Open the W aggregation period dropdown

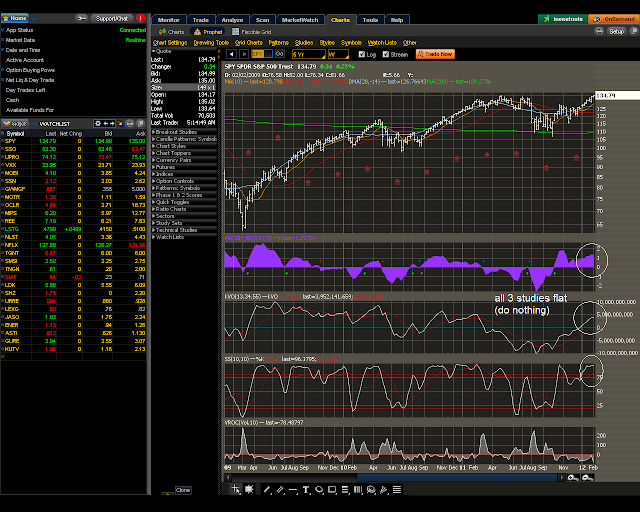coord(338,54)
